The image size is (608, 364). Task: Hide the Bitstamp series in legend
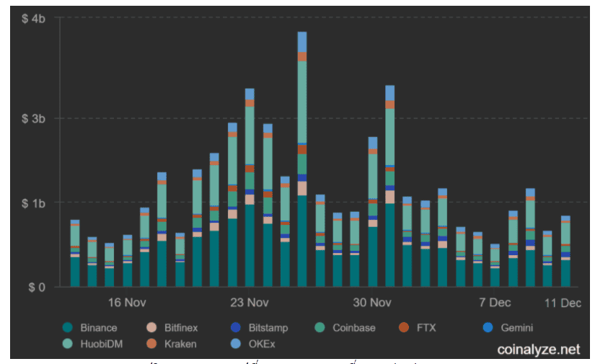(259, 327)
